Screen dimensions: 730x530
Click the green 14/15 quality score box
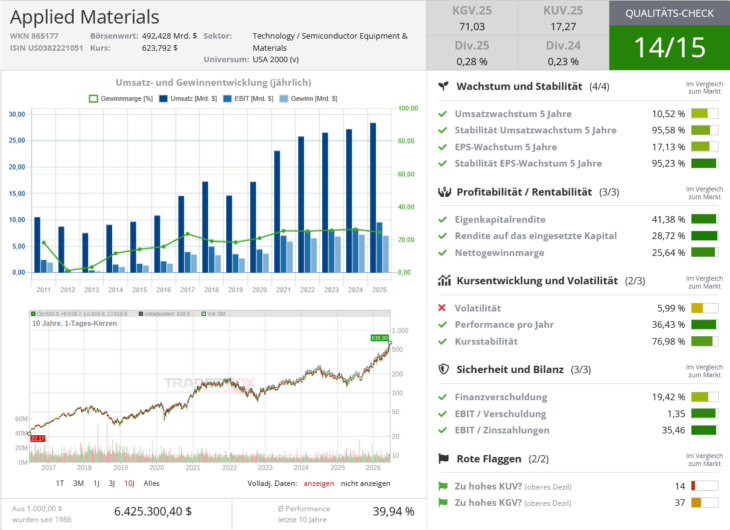coord(669,48)
